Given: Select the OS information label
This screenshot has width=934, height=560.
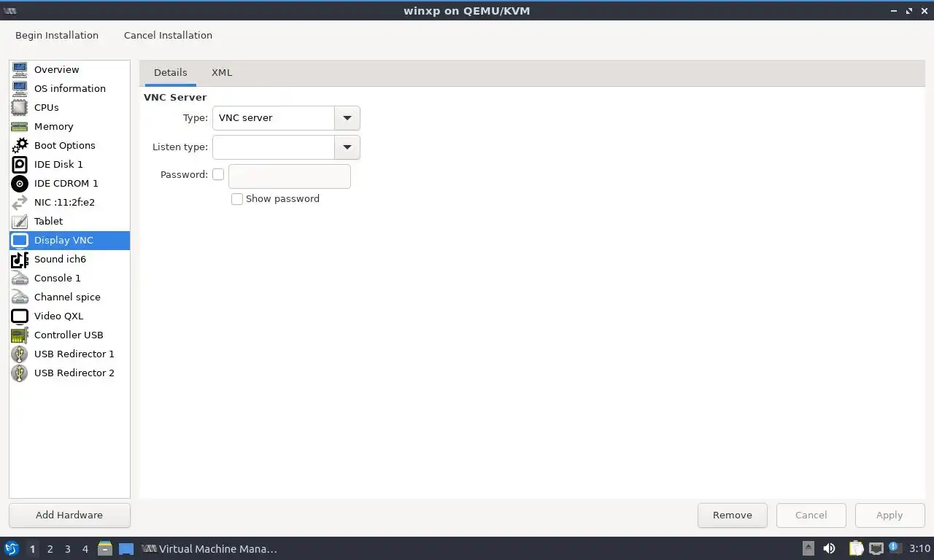Looking at the screenshot, I should [x=70, y=88].
